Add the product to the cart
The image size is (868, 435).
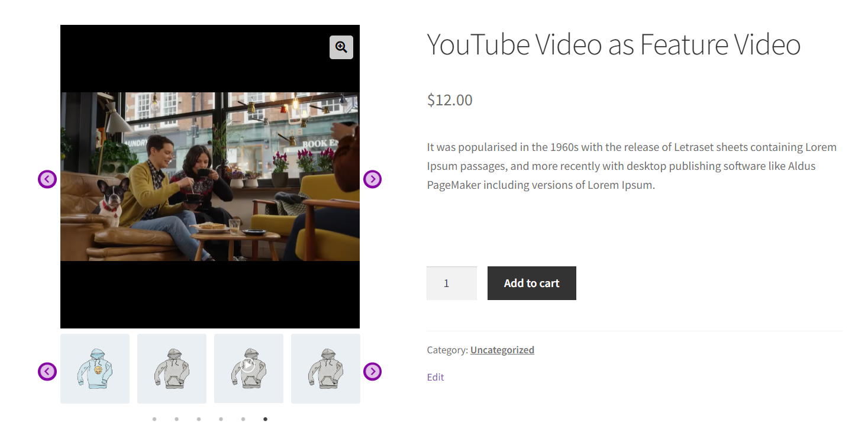coord(531,283)
